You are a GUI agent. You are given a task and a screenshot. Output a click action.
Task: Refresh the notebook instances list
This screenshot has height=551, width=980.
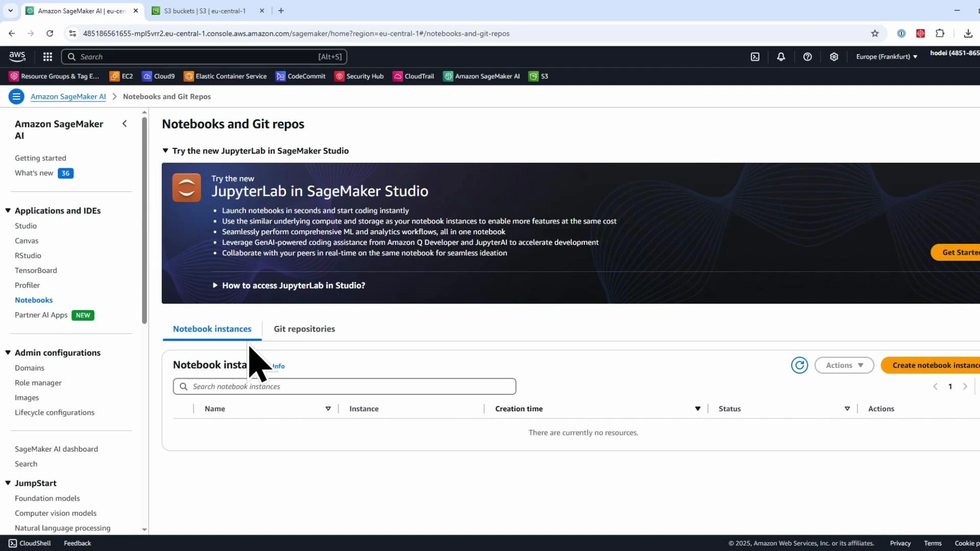[x=799, y=365]
